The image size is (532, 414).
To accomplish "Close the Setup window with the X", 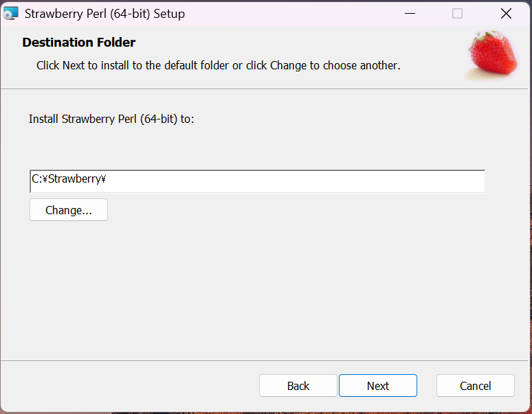I will (x=506, y=13).
